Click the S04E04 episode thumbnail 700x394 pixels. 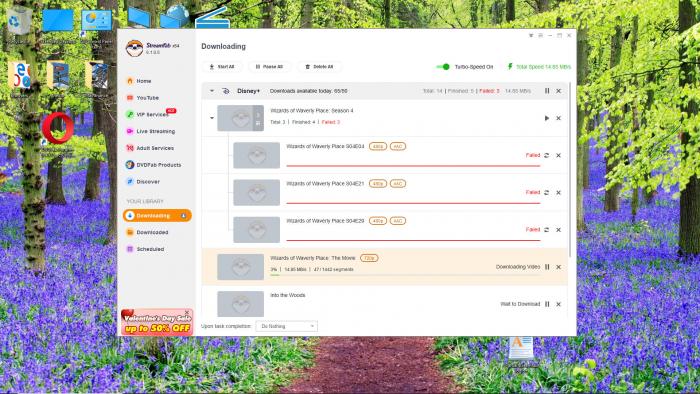pos(257,155)
